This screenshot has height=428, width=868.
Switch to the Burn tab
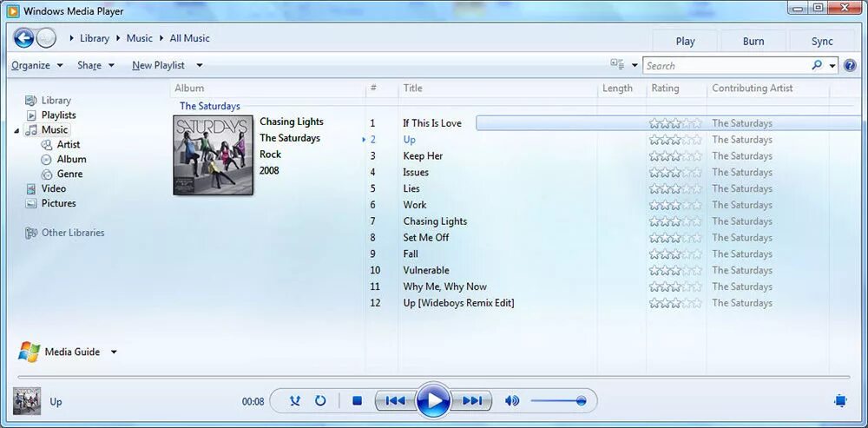coord(753,41)
